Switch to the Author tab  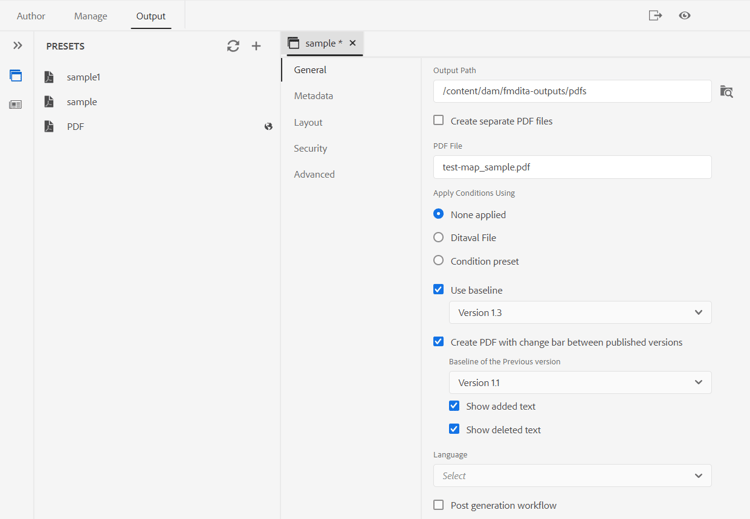coord(31,16)
